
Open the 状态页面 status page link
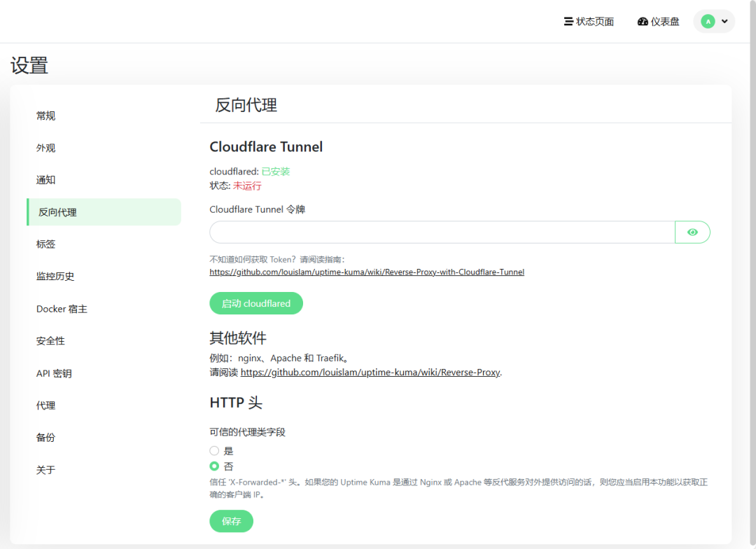pos(589,22)
